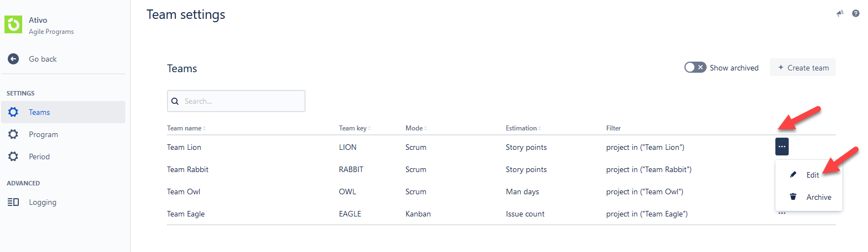Viewport: 868px width, 252px height.
Task: Click the Program gear icon in sidebar
Action: (13, 134)
